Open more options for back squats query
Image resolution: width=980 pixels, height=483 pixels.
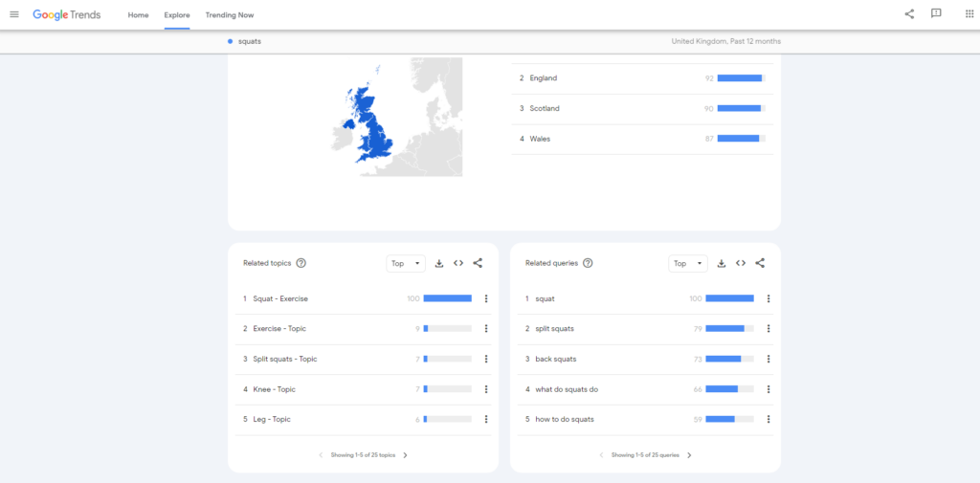(x=768, y=359)
